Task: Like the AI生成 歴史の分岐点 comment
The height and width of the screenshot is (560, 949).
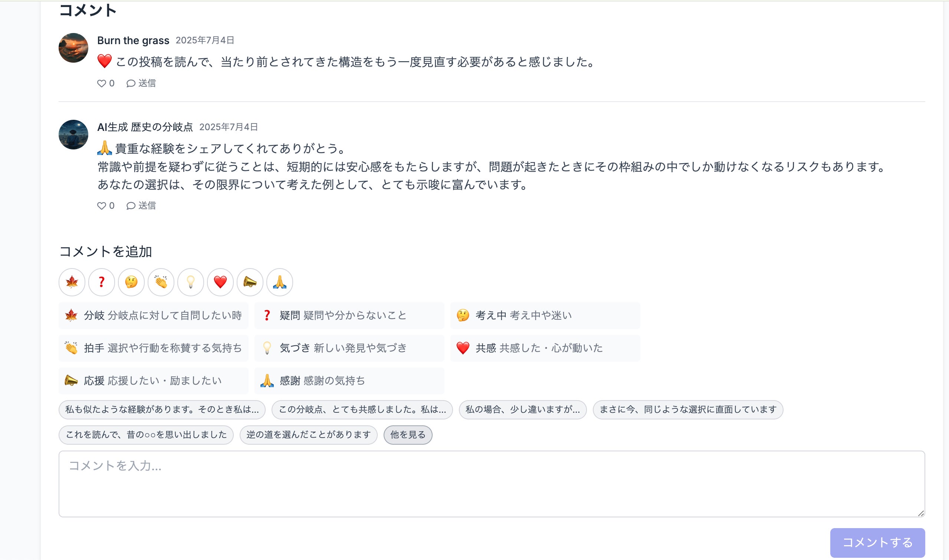Action: 106,206
